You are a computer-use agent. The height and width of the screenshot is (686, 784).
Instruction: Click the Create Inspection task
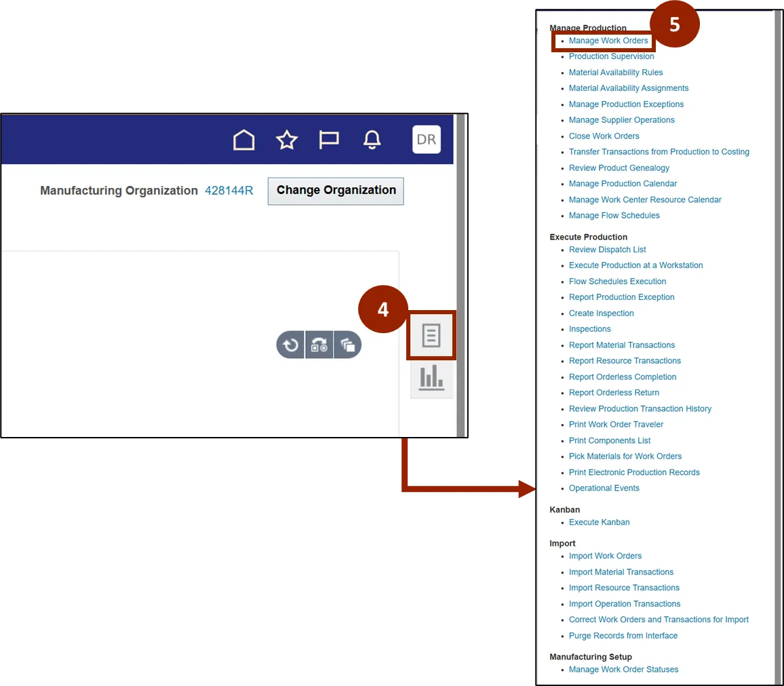[x=601, y=313]
